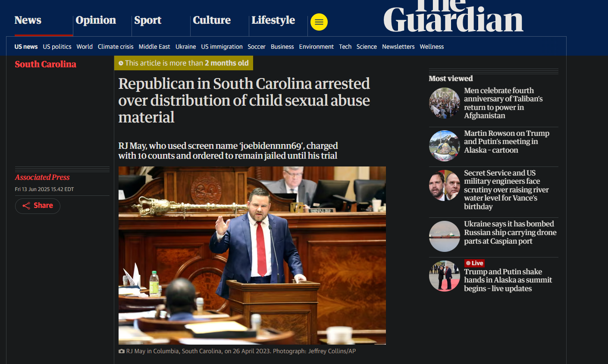608x364 pixels.
Task: Select the Culture section tab
Action: pos(212,20)
